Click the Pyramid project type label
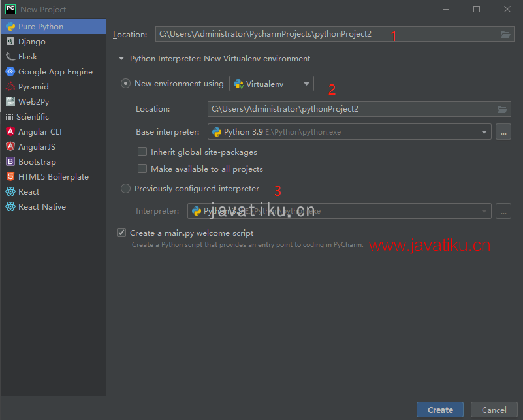Image resolution: width=523 pixels, height=420 pixels. [x=33, y=87]
